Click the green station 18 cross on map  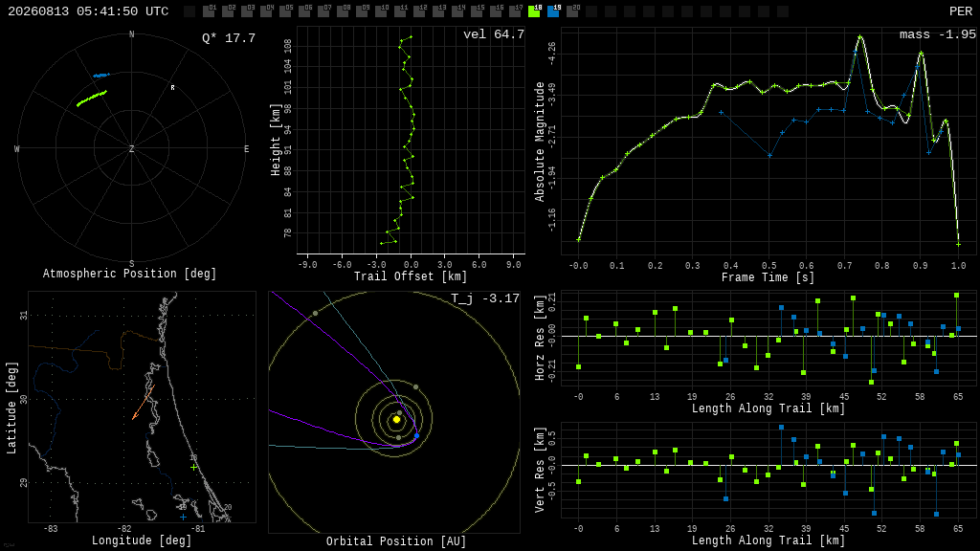[x=193, y=467]
